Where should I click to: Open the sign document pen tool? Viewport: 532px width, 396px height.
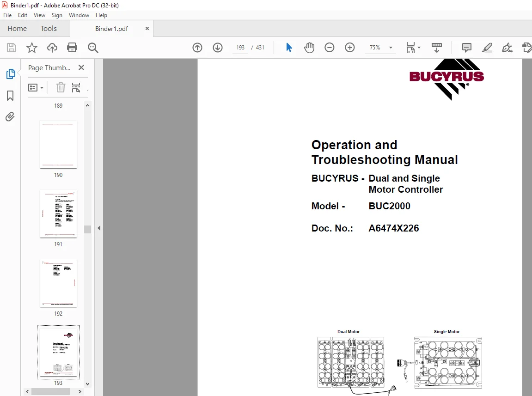[507, 48]
